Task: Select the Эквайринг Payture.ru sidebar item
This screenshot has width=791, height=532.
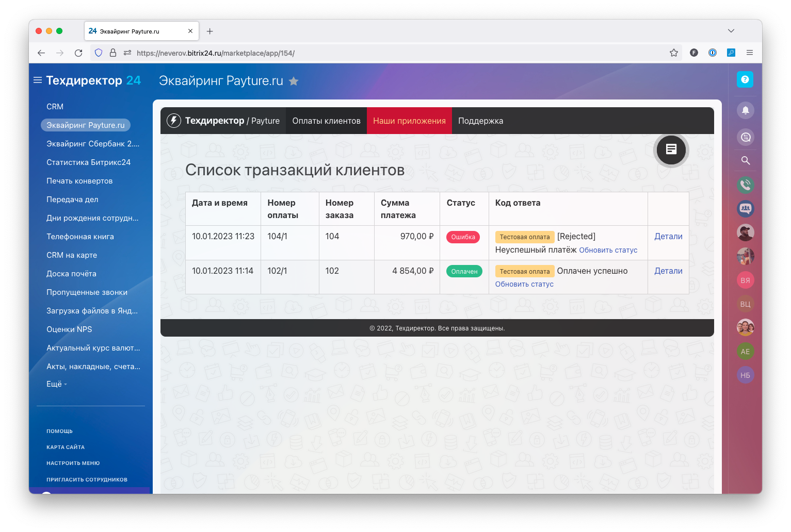Action: click(86, 125)
